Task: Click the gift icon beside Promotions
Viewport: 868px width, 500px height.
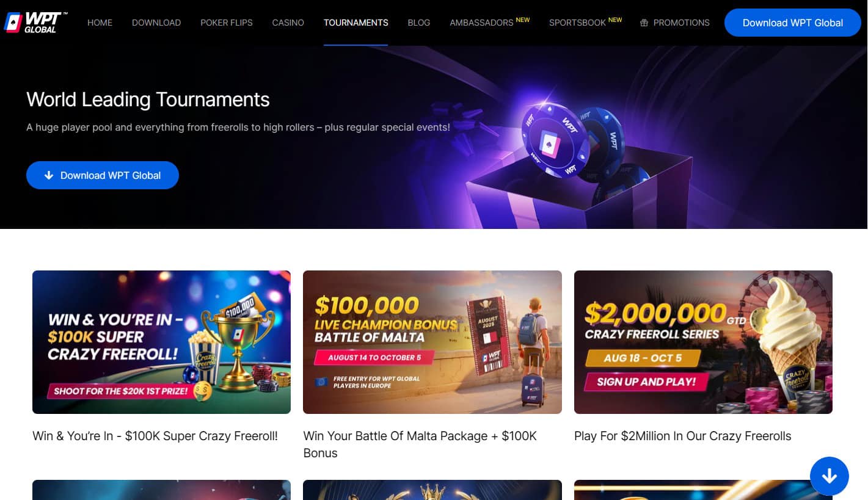Action: click(644, 23)
